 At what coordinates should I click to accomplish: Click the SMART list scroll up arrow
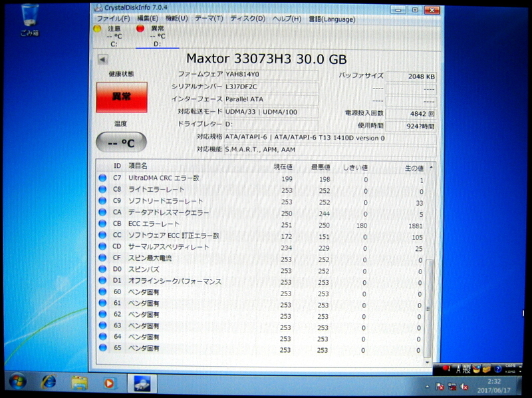coord(431,168)
